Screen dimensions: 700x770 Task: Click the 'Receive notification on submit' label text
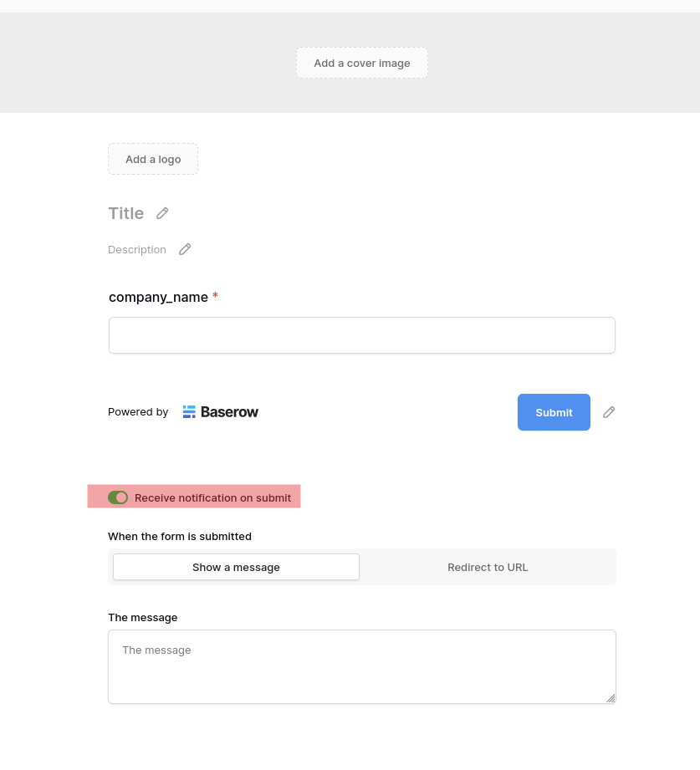[x=212, y=497]
